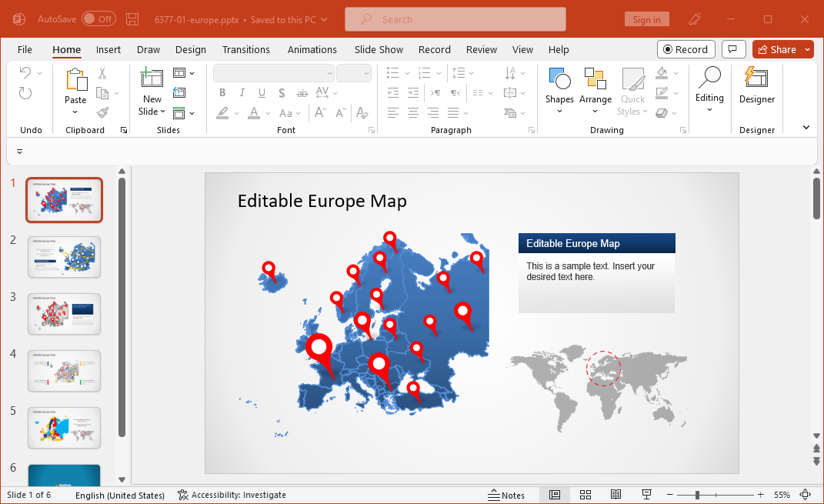Toggle the Notes pane
This screenshot has width=824, height=504.
tap(506, 495)
